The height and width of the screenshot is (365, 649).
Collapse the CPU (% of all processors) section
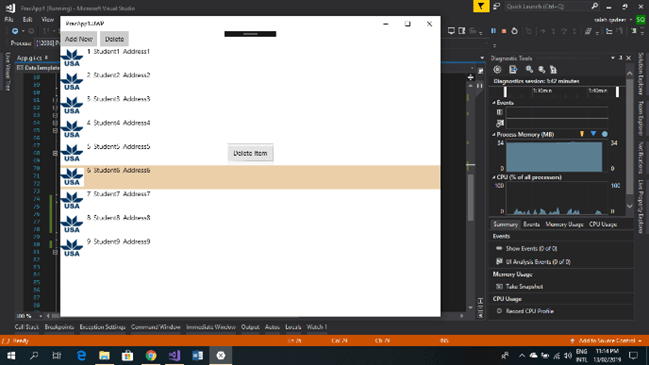tap(494, 177)
